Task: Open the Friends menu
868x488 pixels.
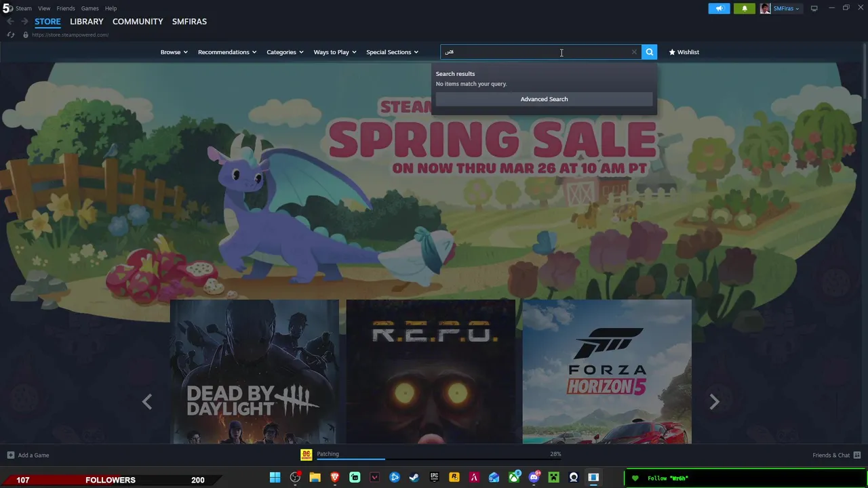Action: pos(66,8)
